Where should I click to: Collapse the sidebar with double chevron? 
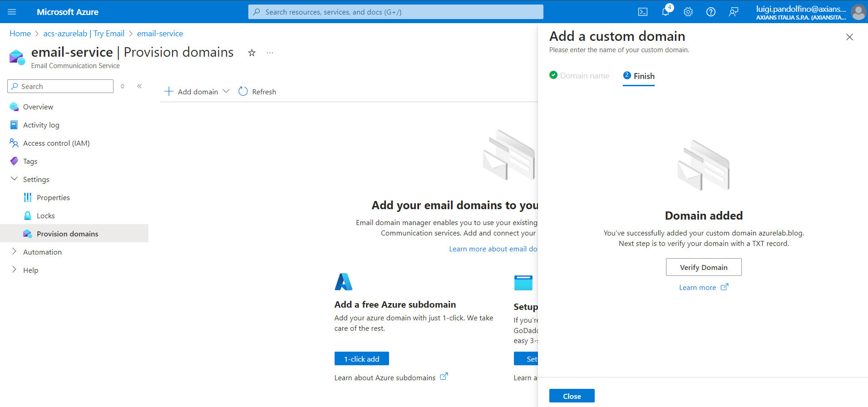pyautogui.click(x=139, y=86)
